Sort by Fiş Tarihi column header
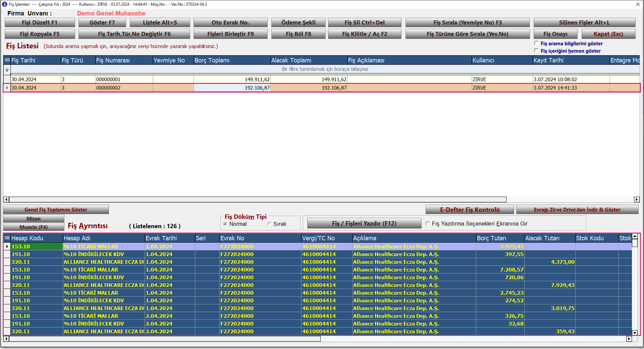The height and width of the screenshot is (349, 644). (x=35, y=60)
